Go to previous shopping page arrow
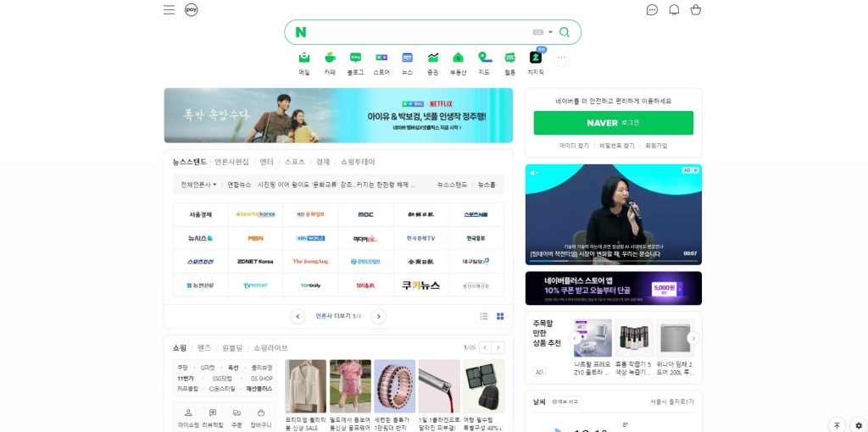This screenshot has height=432, width=868. 486,347
